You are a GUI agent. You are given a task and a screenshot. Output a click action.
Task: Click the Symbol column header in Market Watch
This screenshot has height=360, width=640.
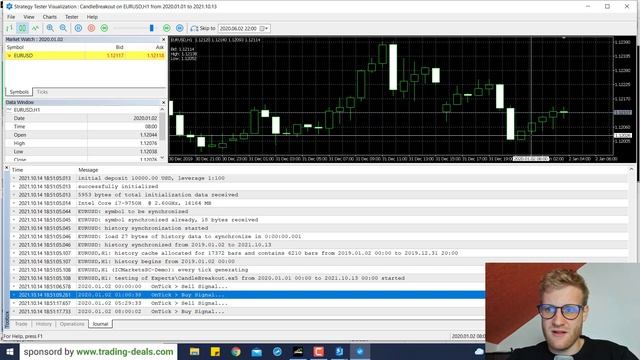coord(15,47)
